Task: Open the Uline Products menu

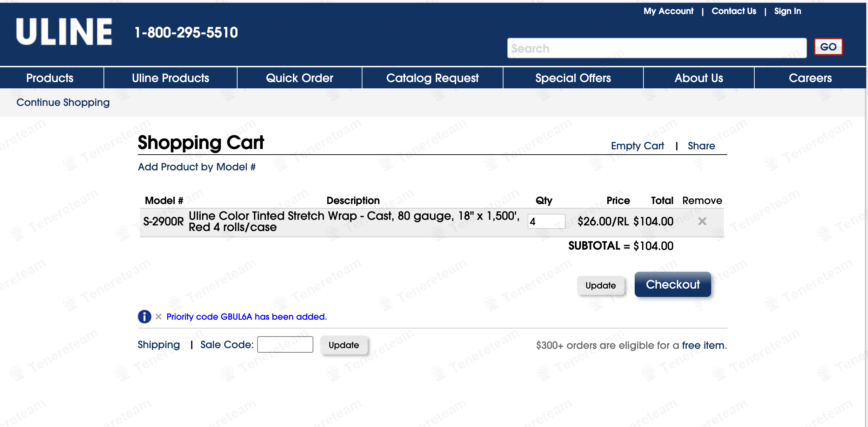Action: coord(171,78)
